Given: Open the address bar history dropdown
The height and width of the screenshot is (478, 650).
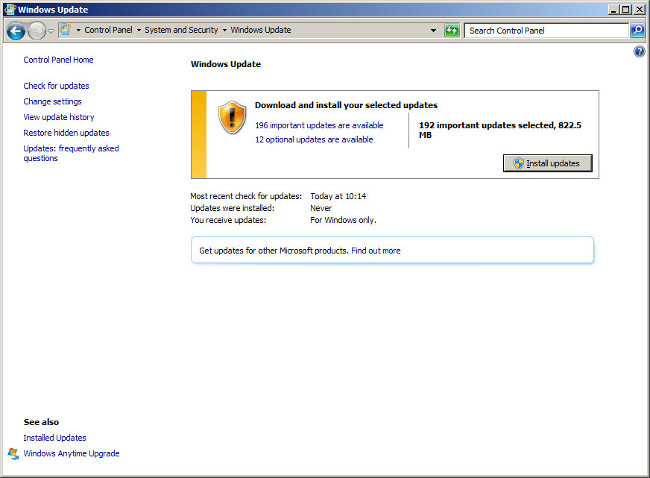Looking at the screenshot, I should pos(433,31).
